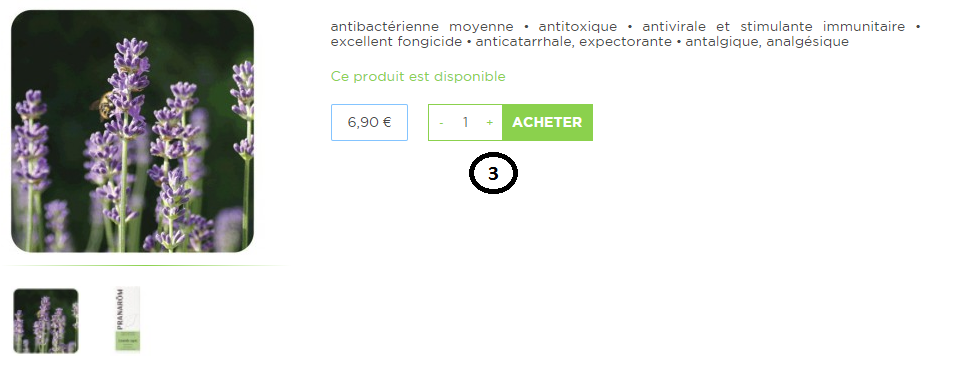Click the quantity field showing 1
973x390 pixels.
(x=465, y=122)
